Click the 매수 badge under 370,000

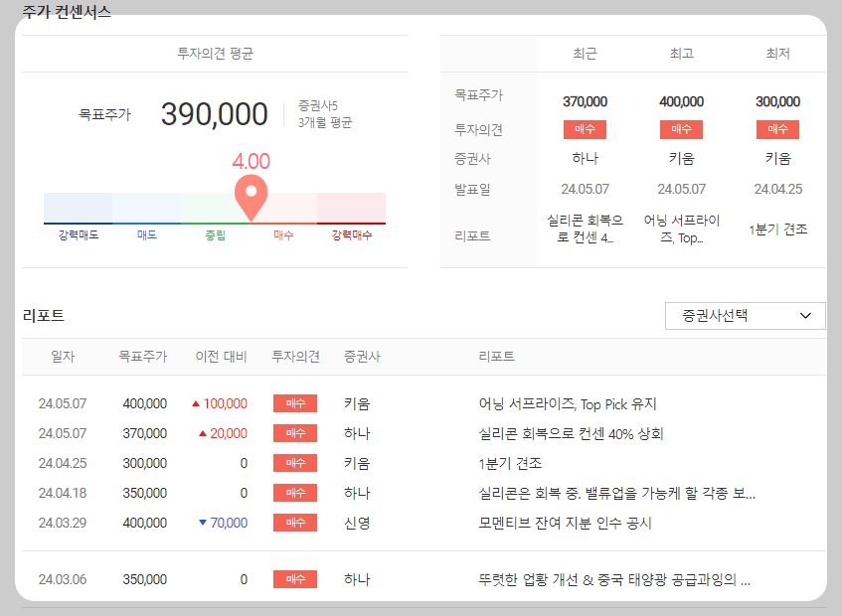585,129
